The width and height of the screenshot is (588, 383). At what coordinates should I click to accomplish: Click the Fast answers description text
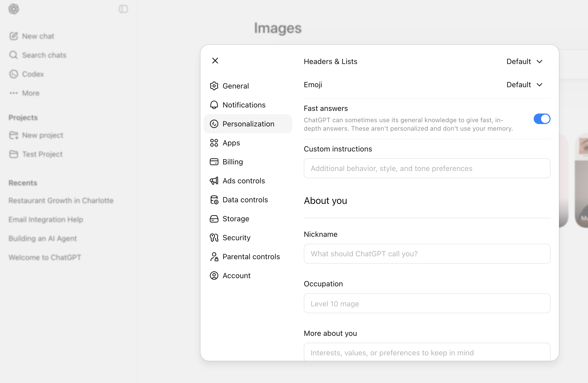pos(408,124)
